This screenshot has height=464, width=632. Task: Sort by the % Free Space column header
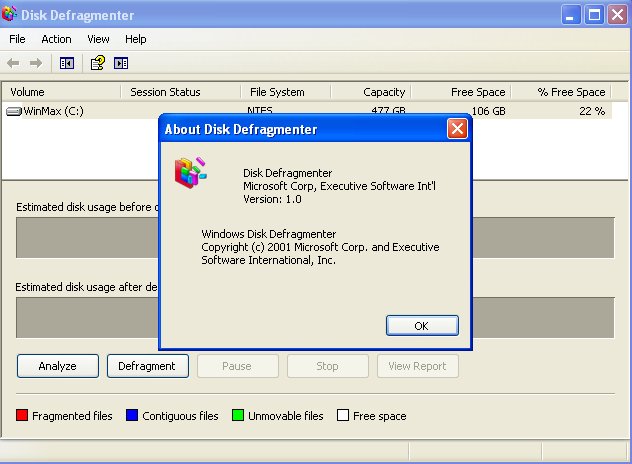click(561, 92)
